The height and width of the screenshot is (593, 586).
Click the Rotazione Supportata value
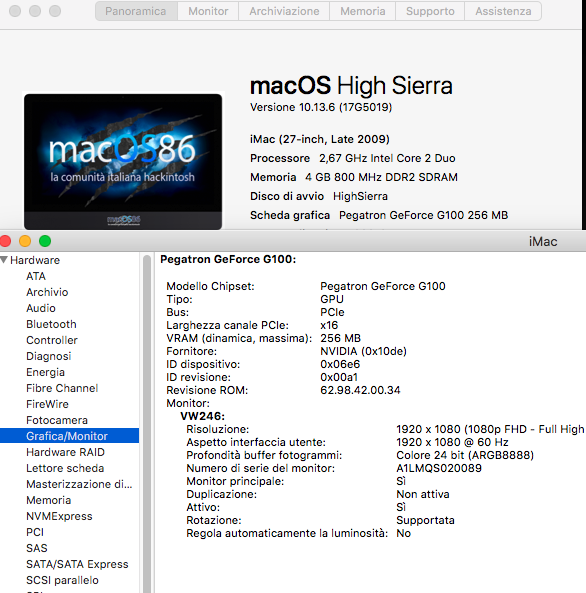point(425,520)
